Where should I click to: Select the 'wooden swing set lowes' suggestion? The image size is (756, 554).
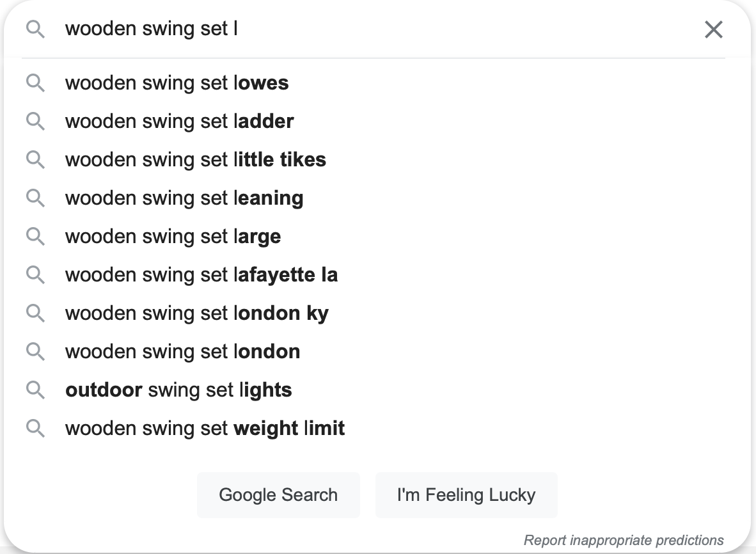click(x=177, y=83)
